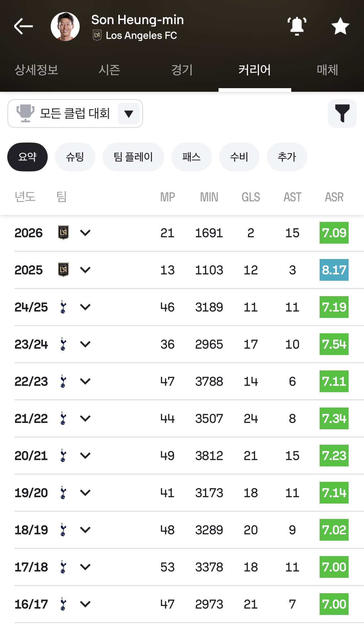Viewport: 364px width, 624px height.
Task: Select the 슈팅 stats chip
Action: (x=75, y=157)
